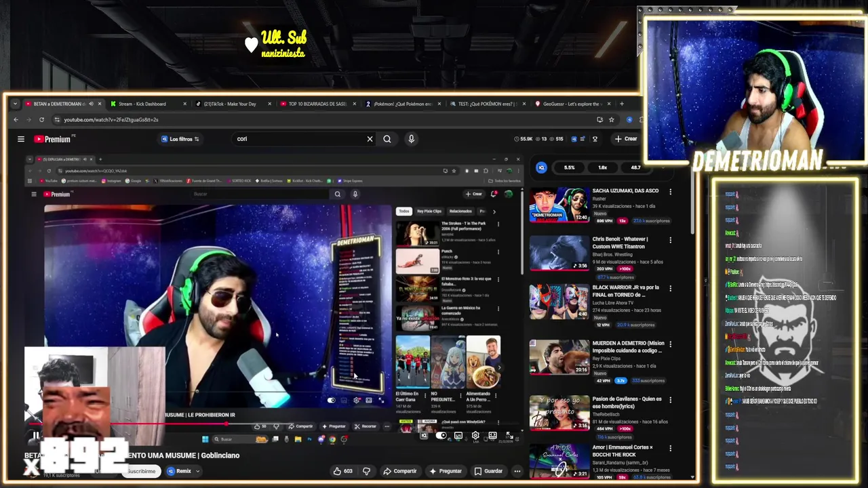Click the 'Preguntar' ask button
This screenshot has height=488, width=868.
[x=446, y=471]
